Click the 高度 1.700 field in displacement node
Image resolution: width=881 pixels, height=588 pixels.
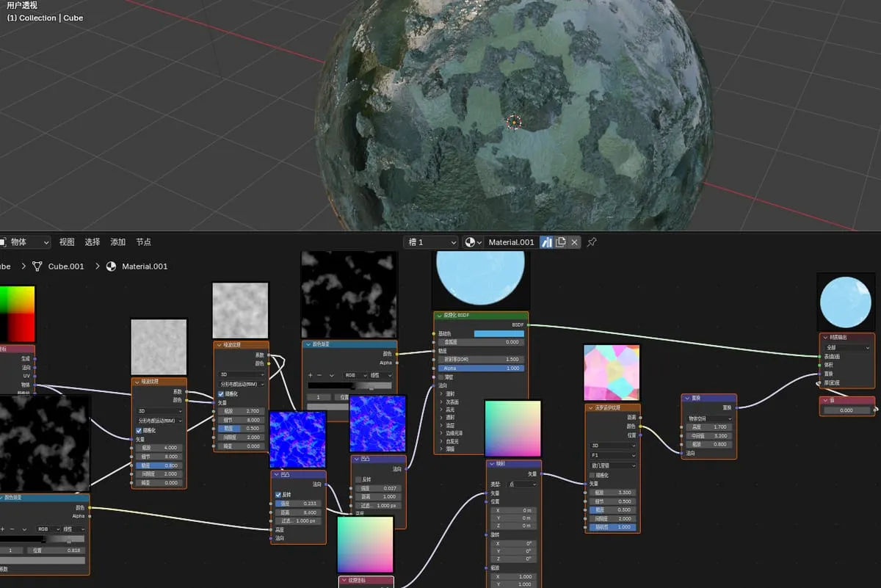(x=709, y=427)
